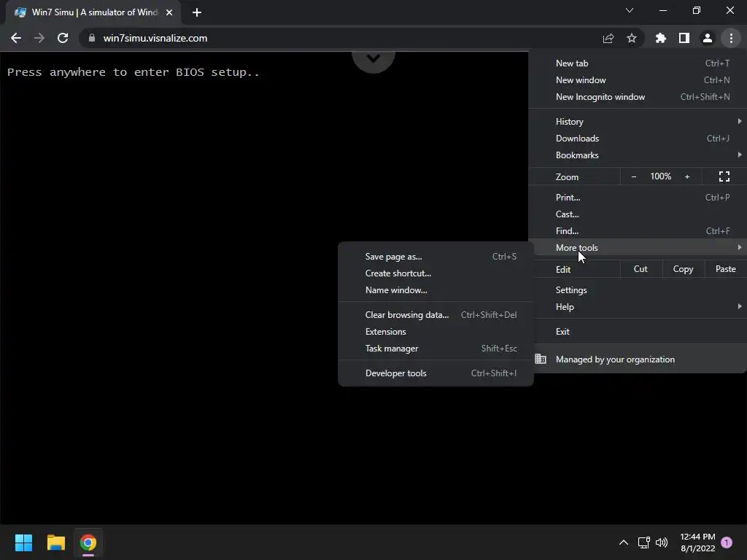Click the managed organization building icon

tap(541, 359)
